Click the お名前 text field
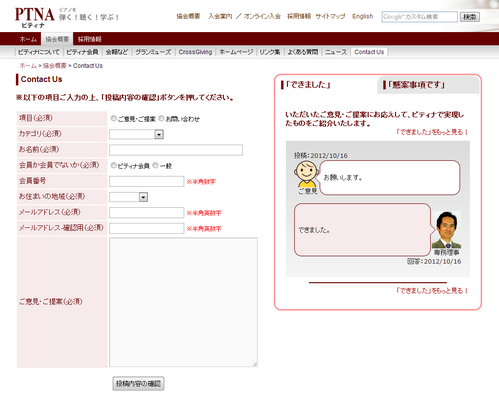The image size is (499, 397). click(176, 150)
